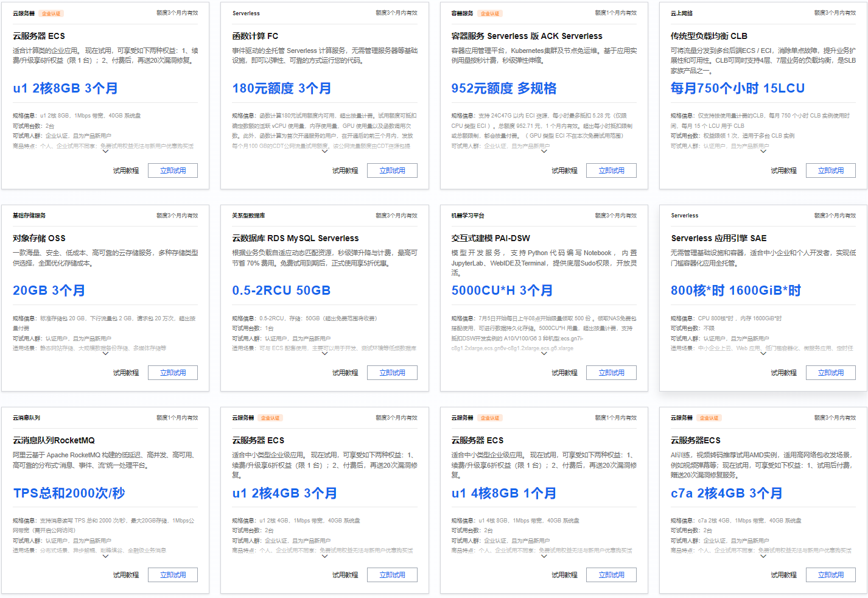This screenshot has height=598, width=868.
Task: Click the Serverless 应用引擎 SAE title
Action: (x=719, y=238)
